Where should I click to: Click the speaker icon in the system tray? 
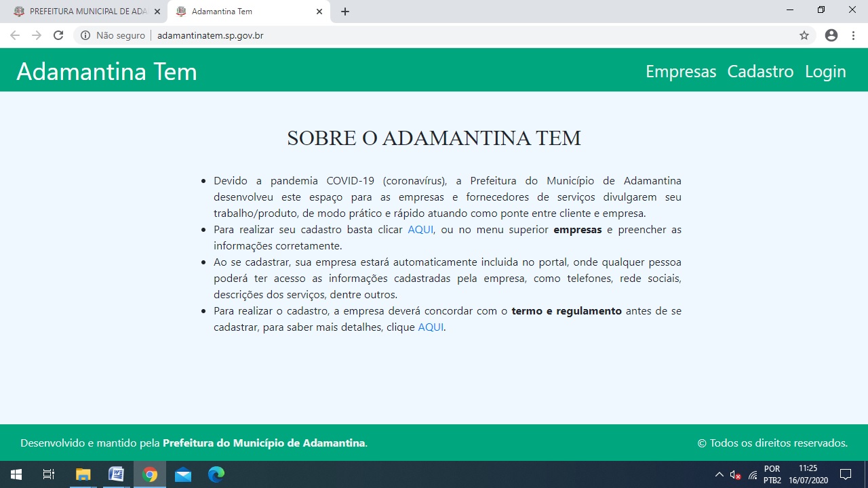tap(734, 474)
